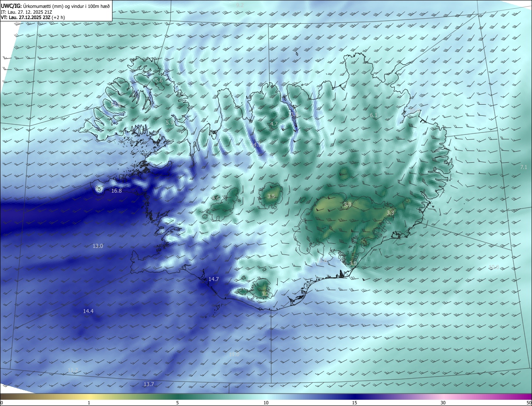Click the faint 9.2 value at the top edge
This screenshot has height=406, width=532.
[240, 5]
